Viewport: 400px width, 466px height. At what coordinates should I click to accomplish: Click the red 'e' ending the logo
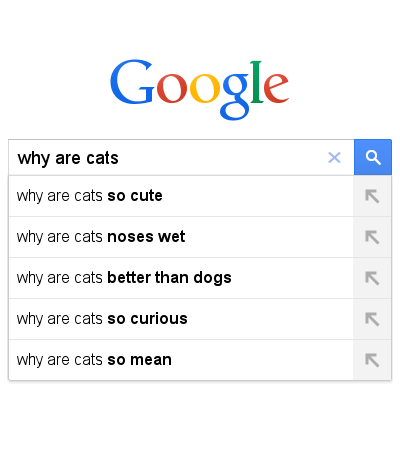pos(276,88)
